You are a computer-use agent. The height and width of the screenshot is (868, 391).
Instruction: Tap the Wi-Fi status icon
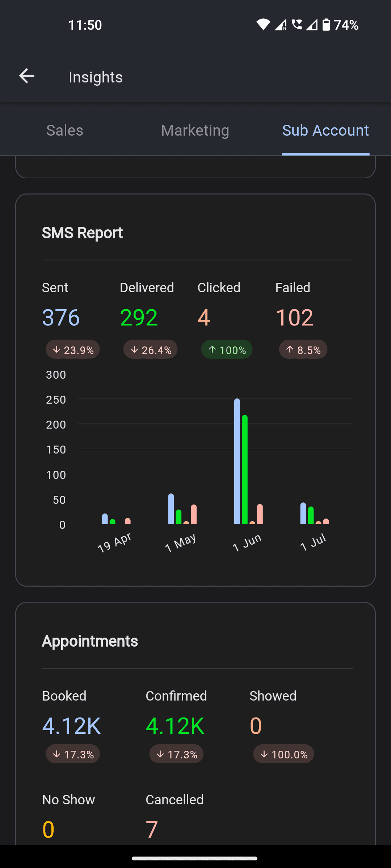coord(263,25)
